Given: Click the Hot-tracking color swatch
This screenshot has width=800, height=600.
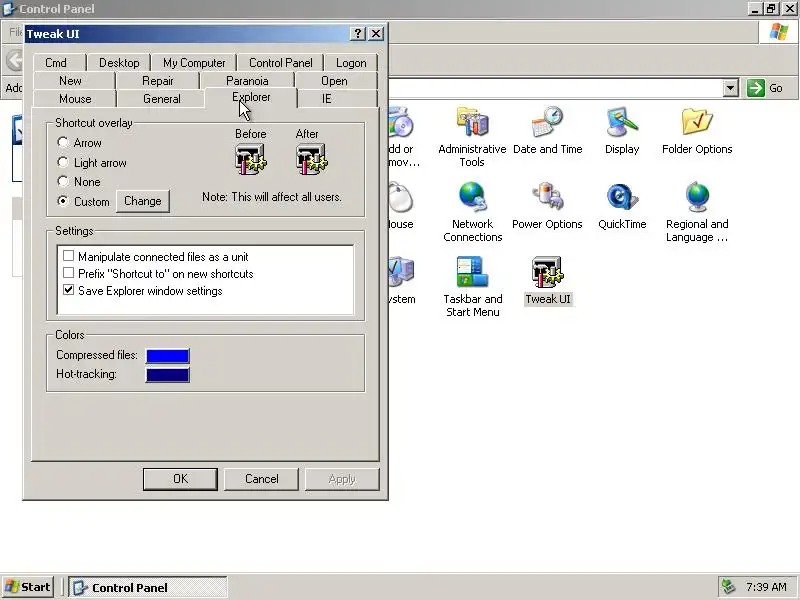Looking at the screenshot, I should tap(167, 374).
